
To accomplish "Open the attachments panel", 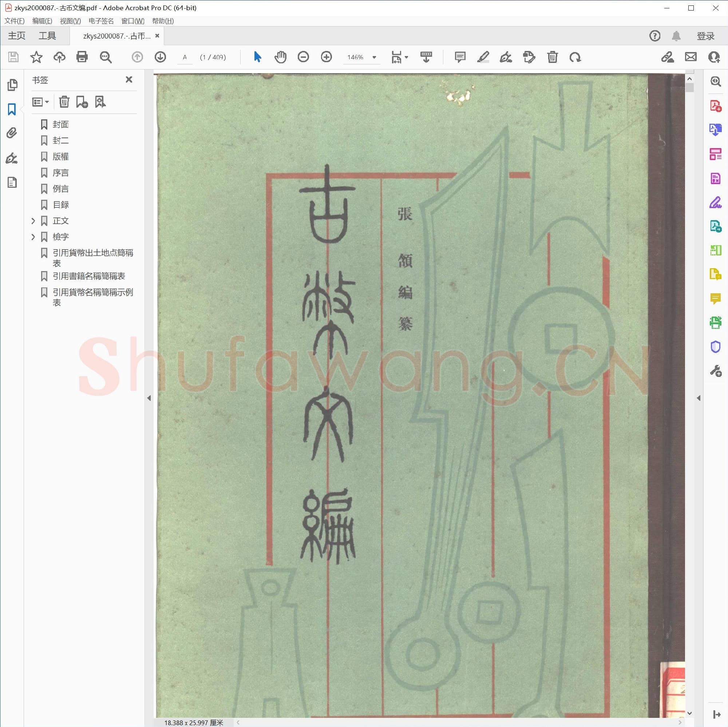I will click(12, 132).
